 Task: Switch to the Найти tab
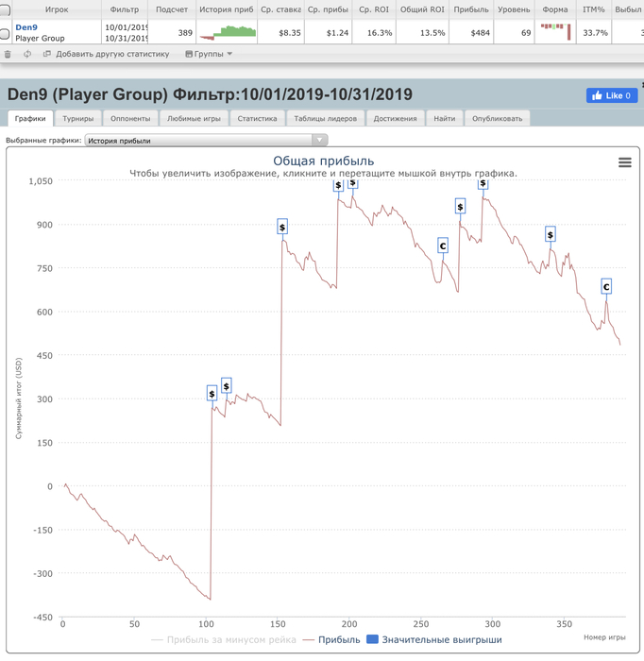(445, 118)
